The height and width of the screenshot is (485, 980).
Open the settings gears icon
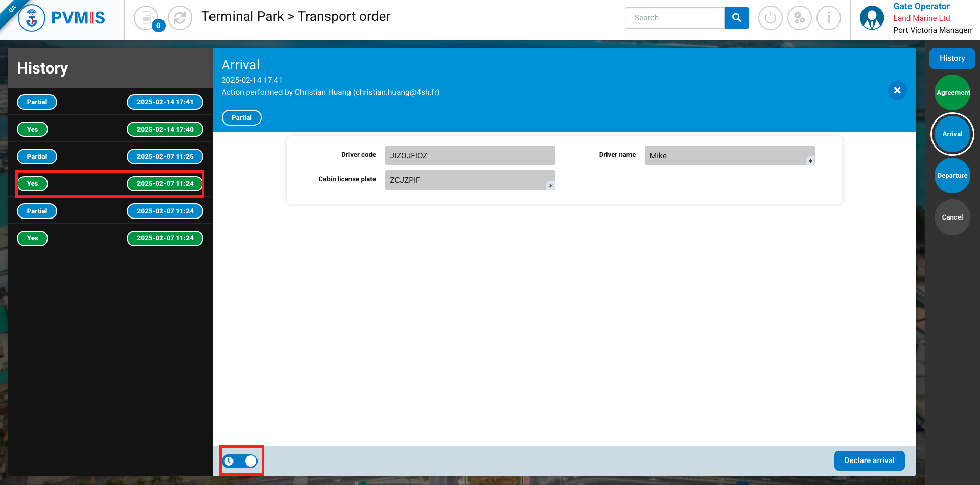click(799, 18)
